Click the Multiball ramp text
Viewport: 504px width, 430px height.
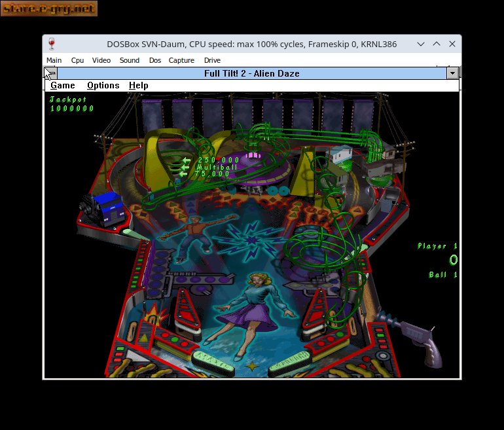[x=217, y=167]
